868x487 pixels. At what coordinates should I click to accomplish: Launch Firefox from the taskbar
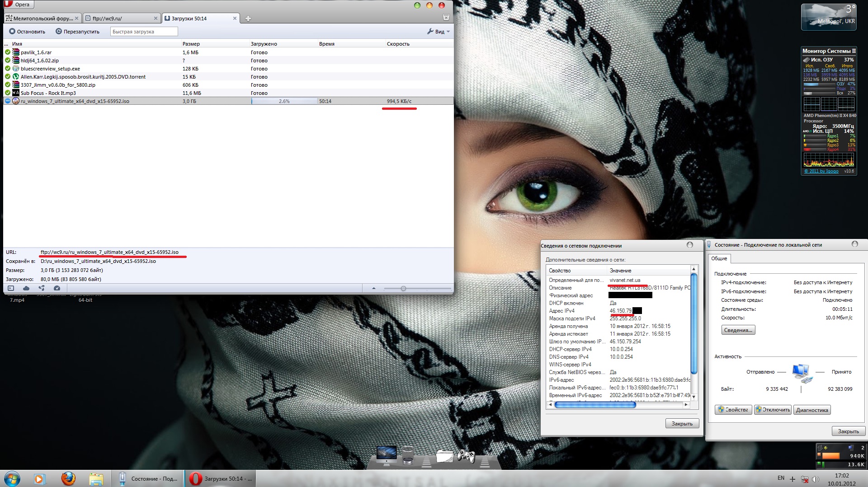pos(68,478)
